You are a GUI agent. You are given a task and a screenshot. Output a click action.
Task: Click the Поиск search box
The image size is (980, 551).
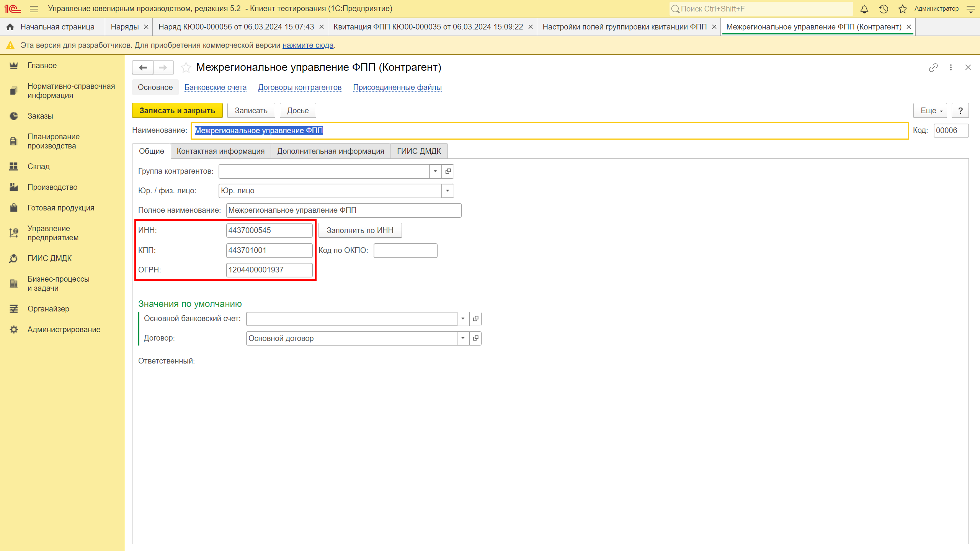click(761, 9)
